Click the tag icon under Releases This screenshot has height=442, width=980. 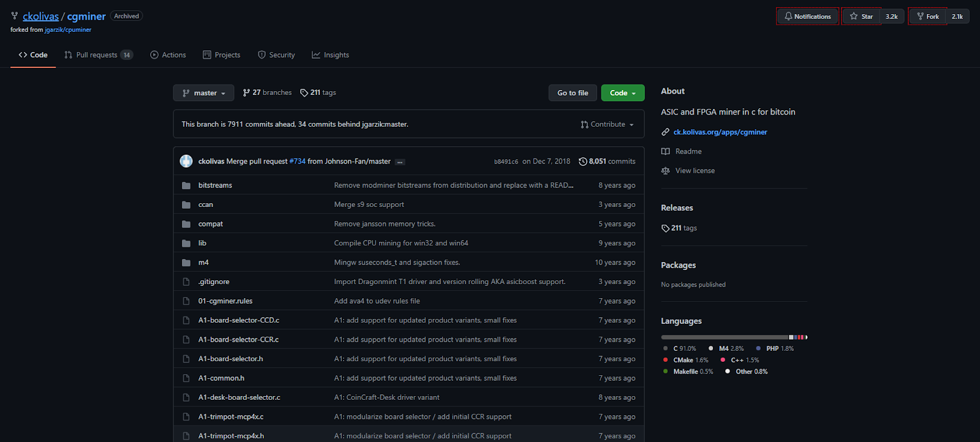tap(665, 228)
